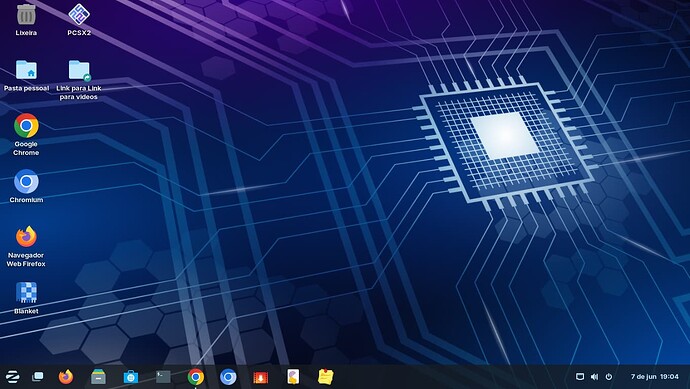Open the file manager in taskbar
The image size is (690, 389).
[x=98, y=377]
